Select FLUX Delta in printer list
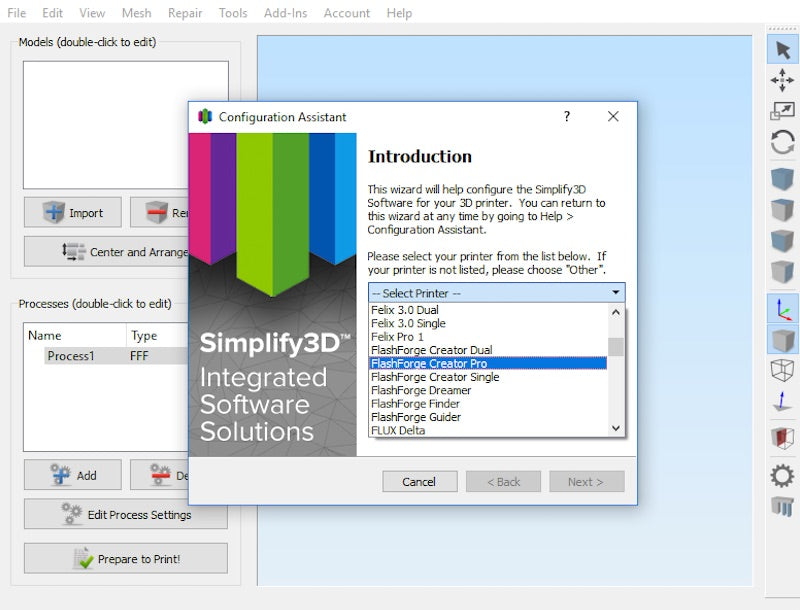The width and height of the screenshot is (800, 610). tap(398, 430)
